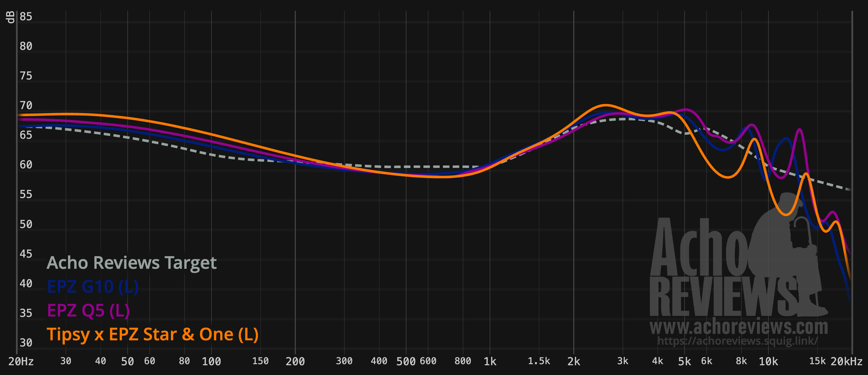Click the '10k' frequency axis label
The image size is (868, 375).
[768, 361]
